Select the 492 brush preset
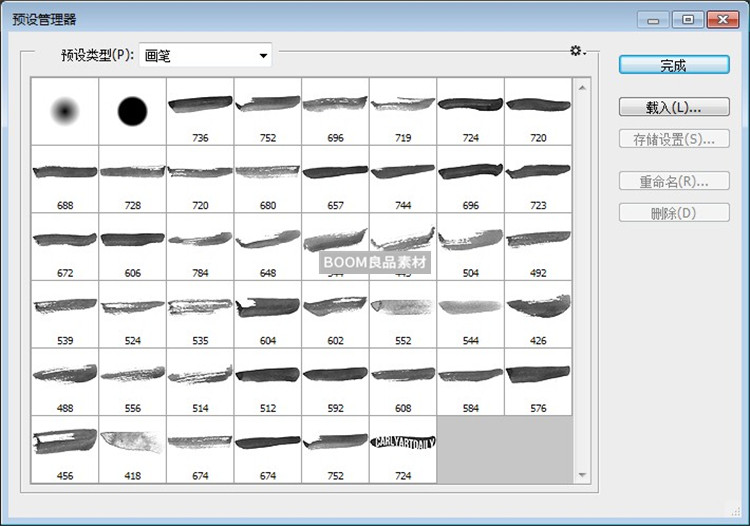The width and height of the screenshot is (750, 526). coord(538,247)
